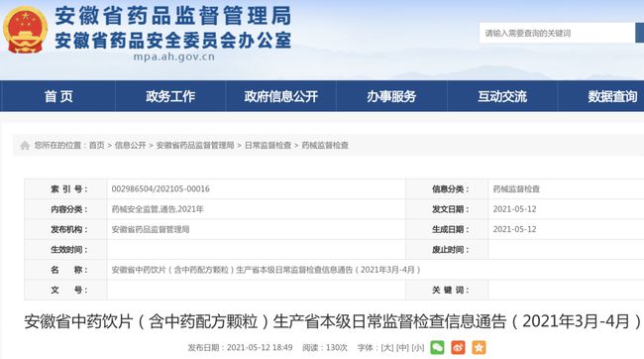The height and width of the screenshot is (359, 644).
Task: Click 日常监督检查 breadcrumb link
Action: (x=268, y=145)
